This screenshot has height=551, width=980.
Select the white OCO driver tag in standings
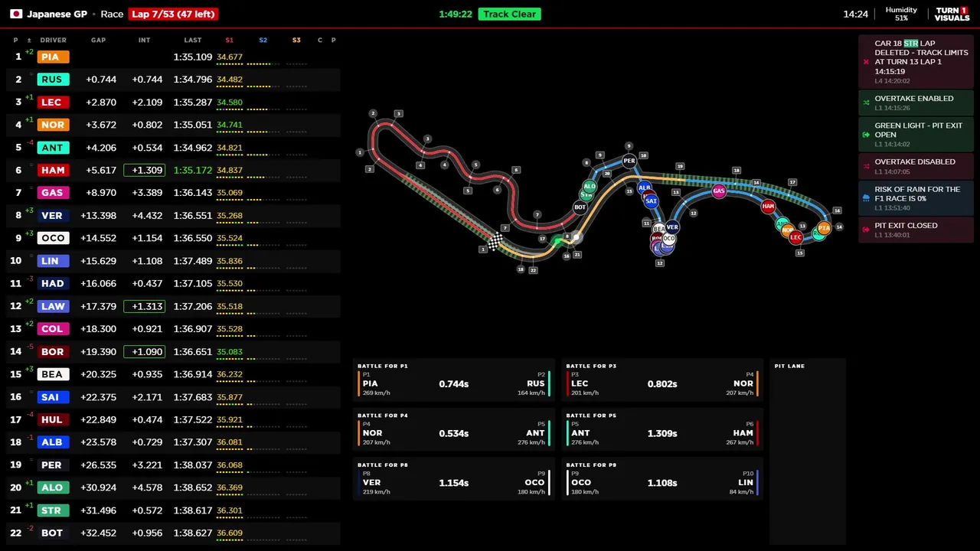point(53,238)
